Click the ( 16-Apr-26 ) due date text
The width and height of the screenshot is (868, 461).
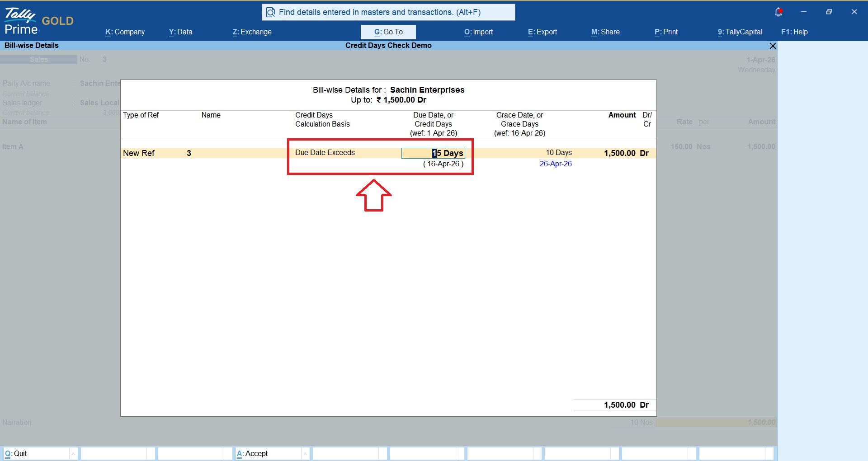tap(443, 164)
